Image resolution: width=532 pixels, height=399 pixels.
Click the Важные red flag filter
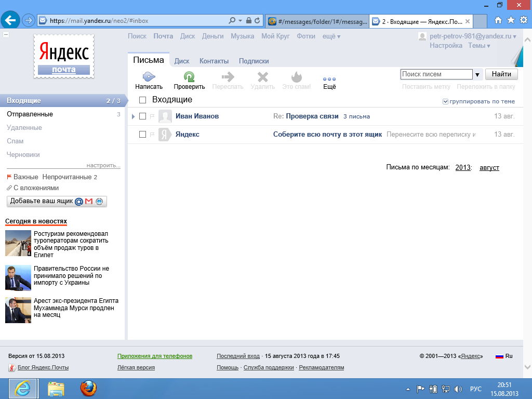tap(9, 177)
